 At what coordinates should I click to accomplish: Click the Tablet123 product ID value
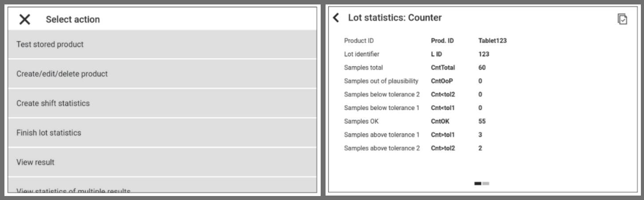click(x=493, y=41)
